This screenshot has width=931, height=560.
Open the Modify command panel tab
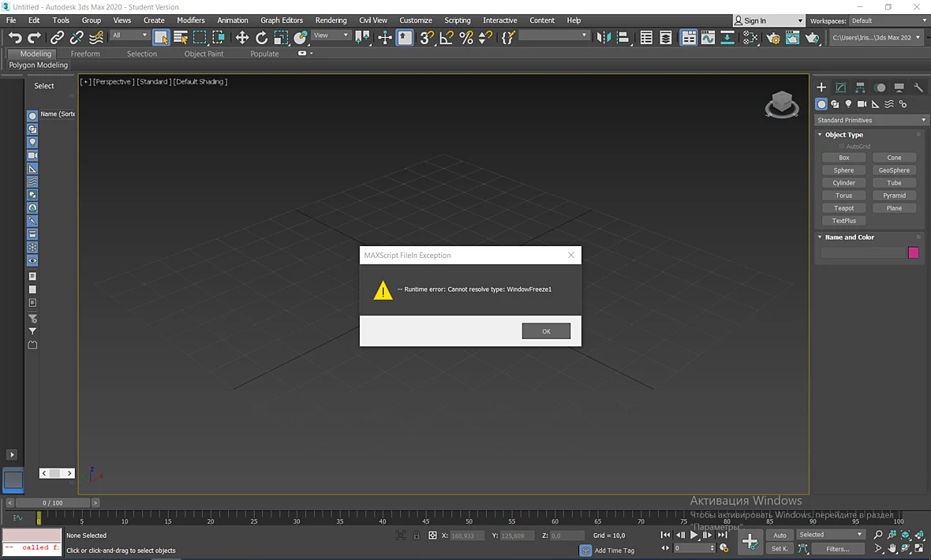pyautogui.click(x=841, y=88)
